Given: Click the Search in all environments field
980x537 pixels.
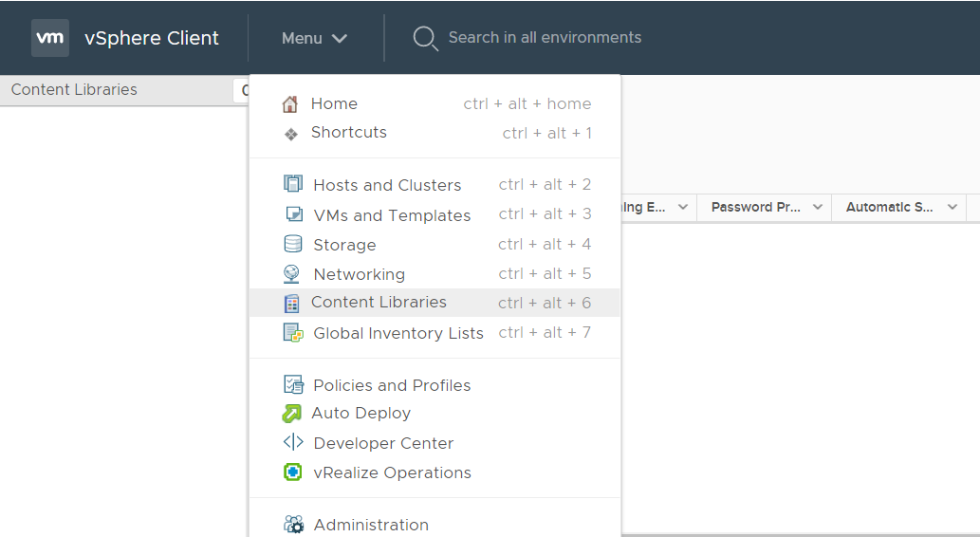Looking at the screenshot, I should [x=545, y=38].
